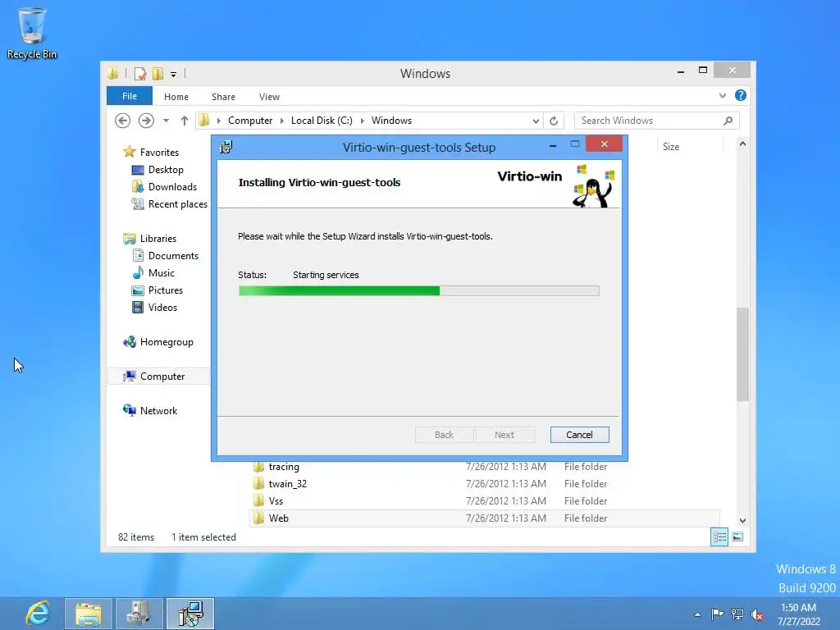This screenshot has width=840, height=630.
Task: Select the Web folder row
Action: 485,518
